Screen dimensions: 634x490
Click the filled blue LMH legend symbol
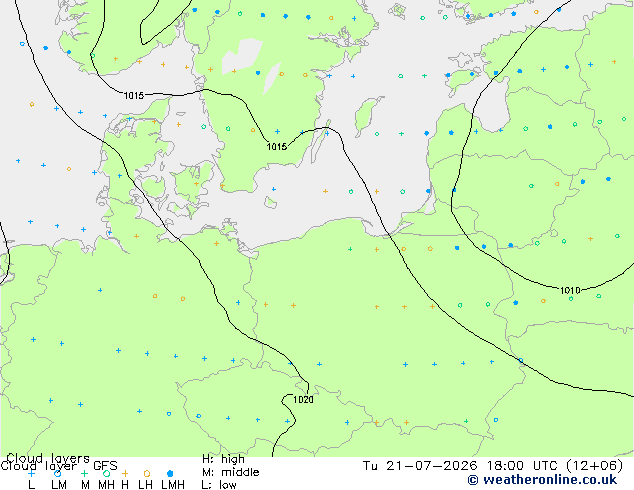[170, 473]
